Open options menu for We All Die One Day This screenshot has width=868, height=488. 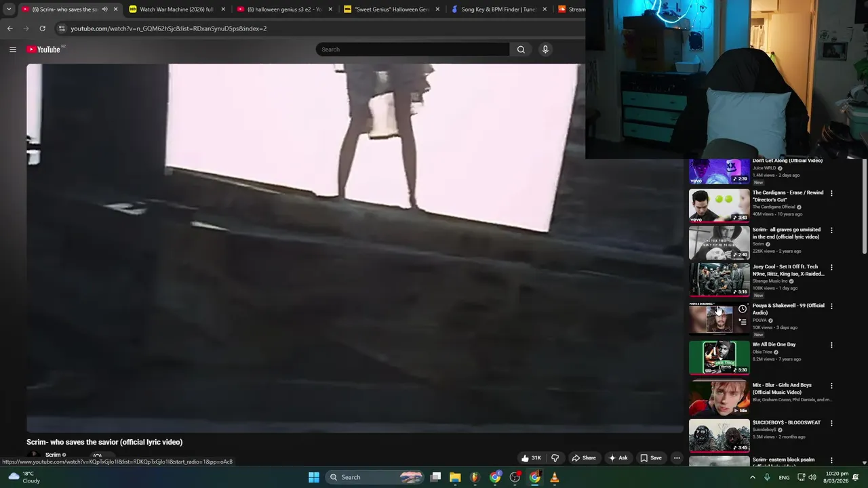tap(831, 345)
